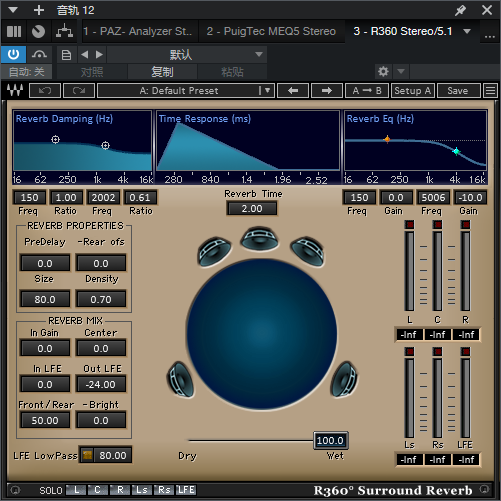Image resolution: width=501 pixels, height=501 pixels.
Task: Expand the plugin tab list dropdown arrow
Action: coord(467,31)
